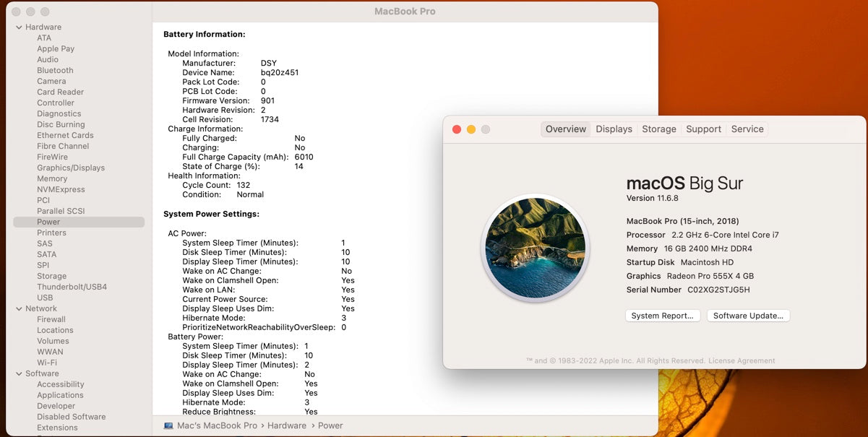Screen dimensions: 868x437
Task: Choose Applications under Software section
Action: tap(60, 395)
